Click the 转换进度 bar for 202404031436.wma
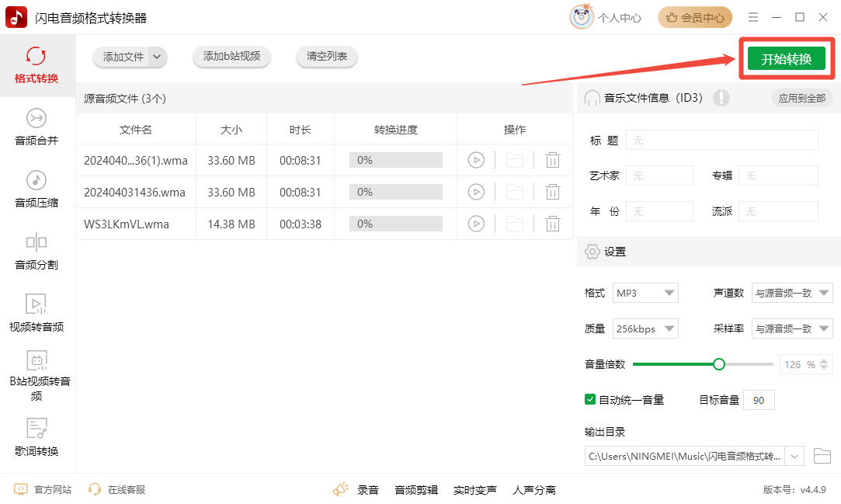The width and height of the screenshot is (841, 504). pos(396,192)
